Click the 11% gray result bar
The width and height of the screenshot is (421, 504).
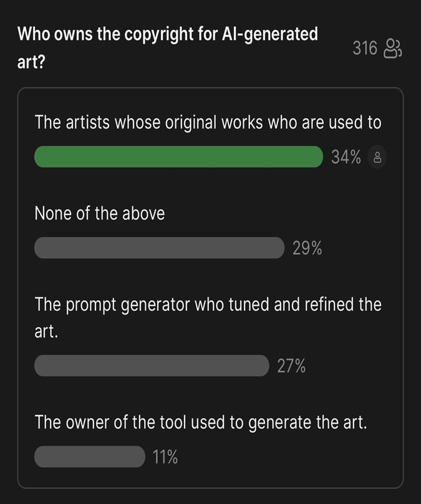(90, 457)
